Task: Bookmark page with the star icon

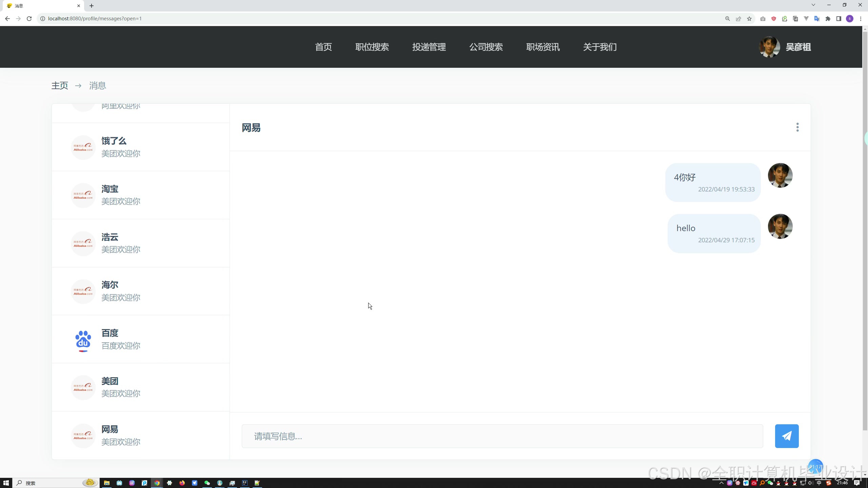Action: point(749,19)
